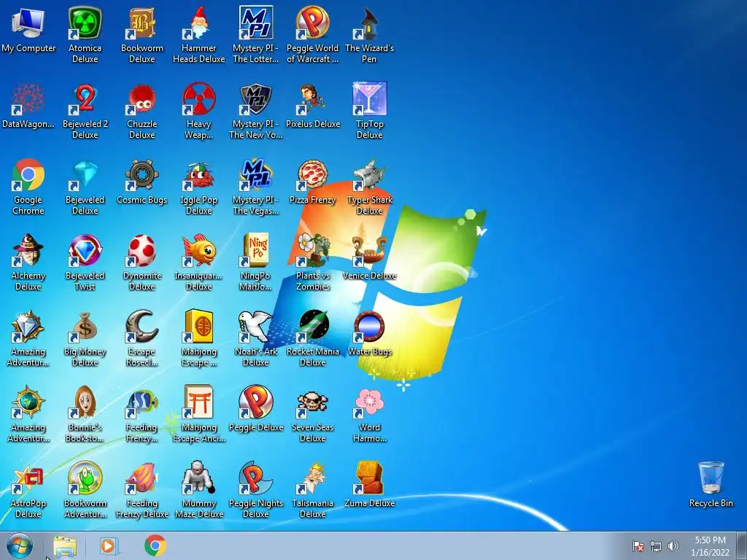Click the Action Center flag tray icon
The height and width of the screenshot is (560, 747).
coord(638,547)
